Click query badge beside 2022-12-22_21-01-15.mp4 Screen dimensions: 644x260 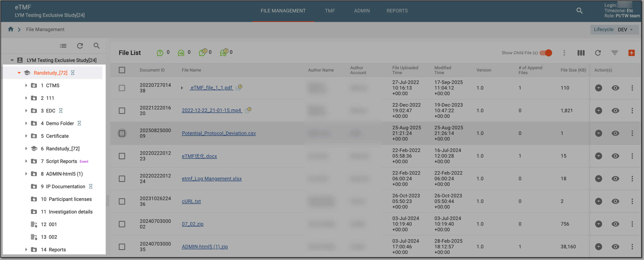pos(248,110)
